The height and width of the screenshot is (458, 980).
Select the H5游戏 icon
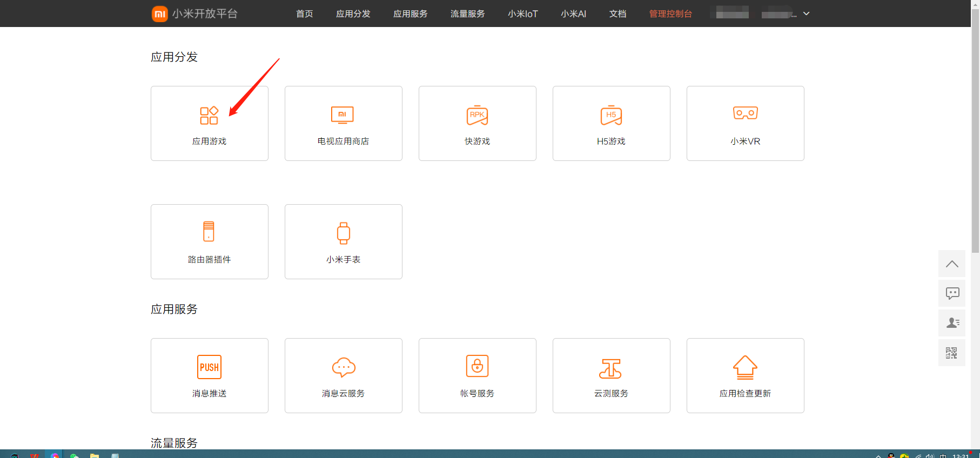click(x=611, y=115)
